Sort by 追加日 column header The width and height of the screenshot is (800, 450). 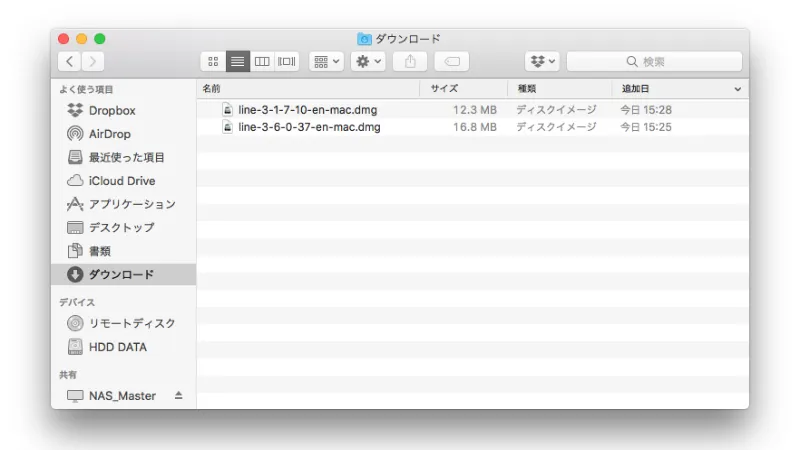coord(675,89)
